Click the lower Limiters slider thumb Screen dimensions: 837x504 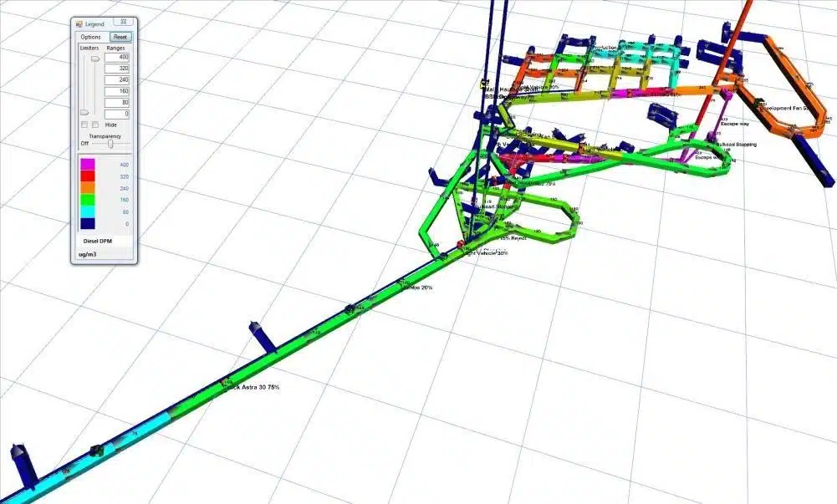(x=83, y=113)
